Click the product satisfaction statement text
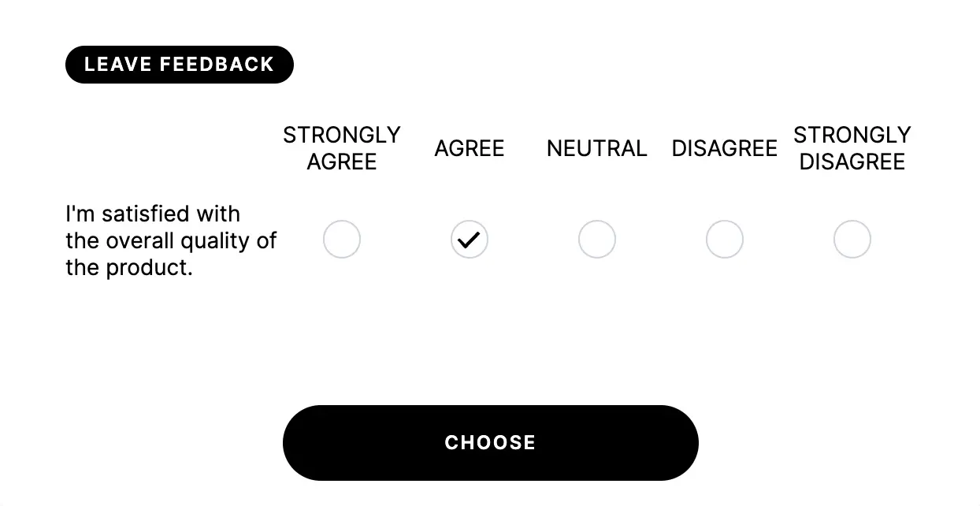980x506 pixels. point(171,240)
